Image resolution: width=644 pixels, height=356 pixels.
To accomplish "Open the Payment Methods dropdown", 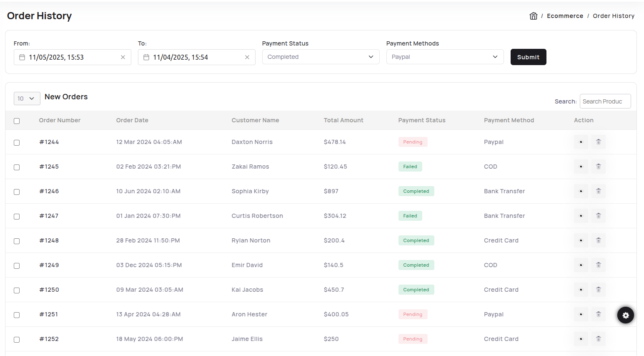I will pos(445,57).
